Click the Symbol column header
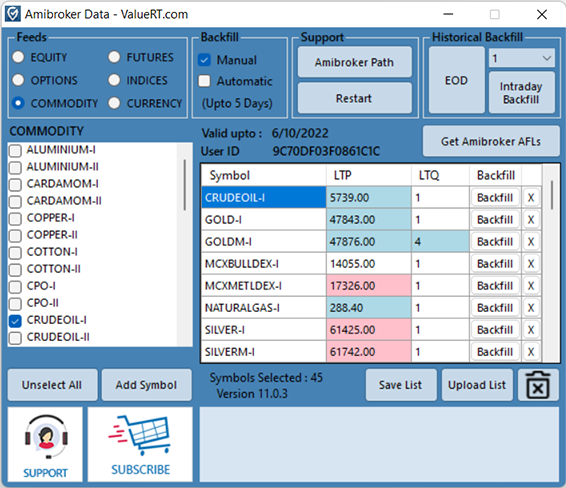566x488 pixels. coord(264,175)
